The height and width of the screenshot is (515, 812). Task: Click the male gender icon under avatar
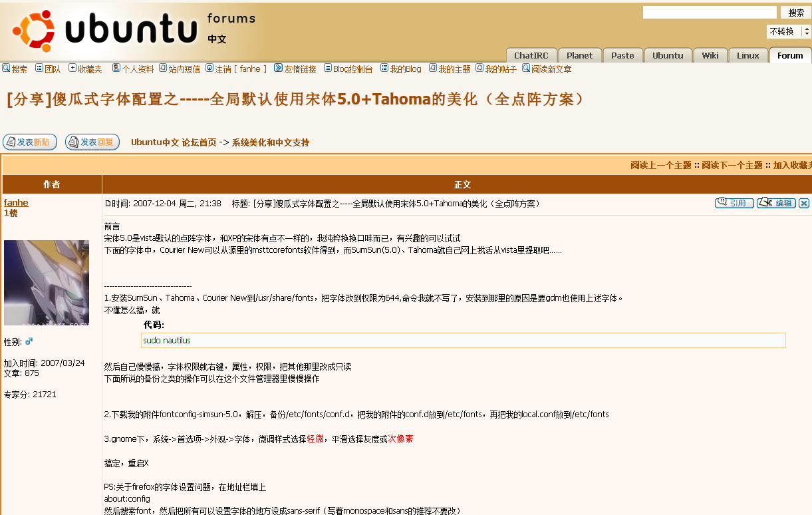click(29, 341)
